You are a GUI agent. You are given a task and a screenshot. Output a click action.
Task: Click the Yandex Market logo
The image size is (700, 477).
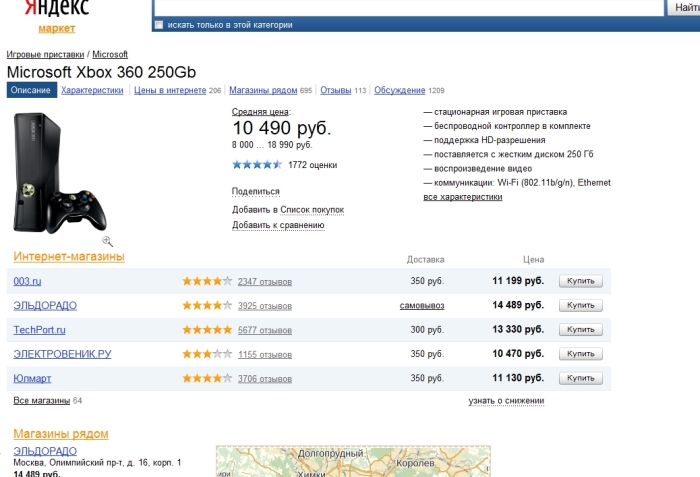[57, 16]
